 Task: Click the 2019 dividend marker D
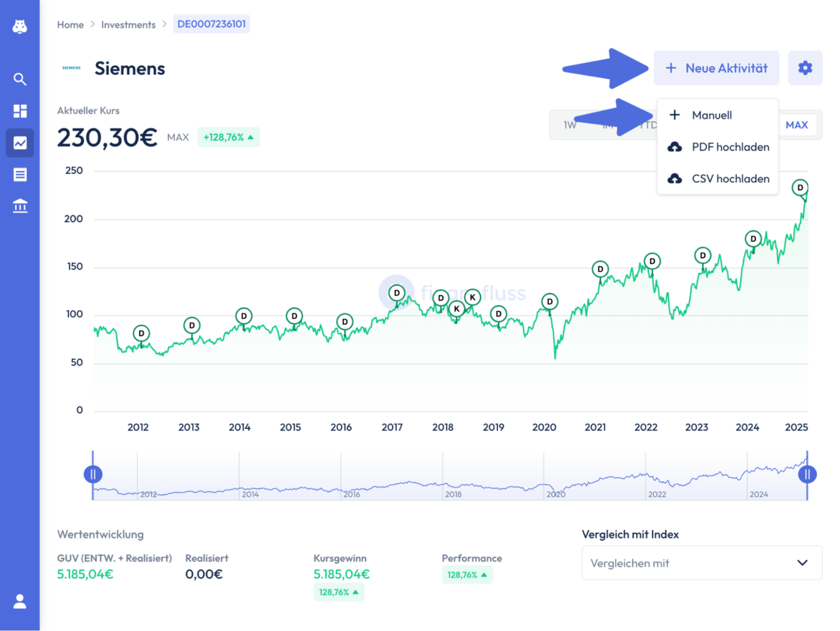point(498,314)
